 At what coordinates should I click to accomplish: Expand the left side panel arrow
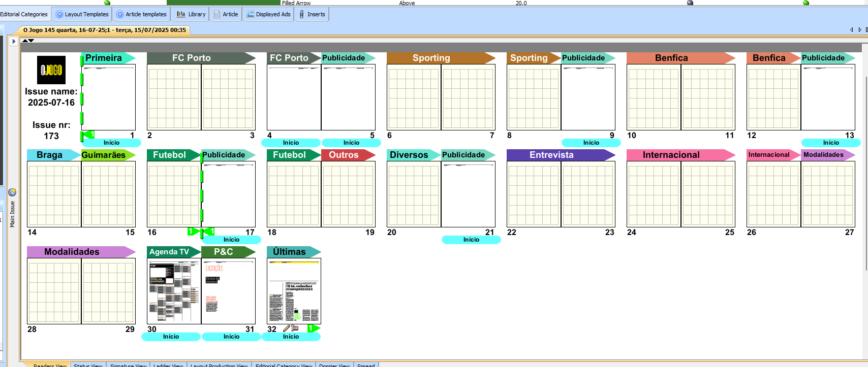[x=14, y=41]
